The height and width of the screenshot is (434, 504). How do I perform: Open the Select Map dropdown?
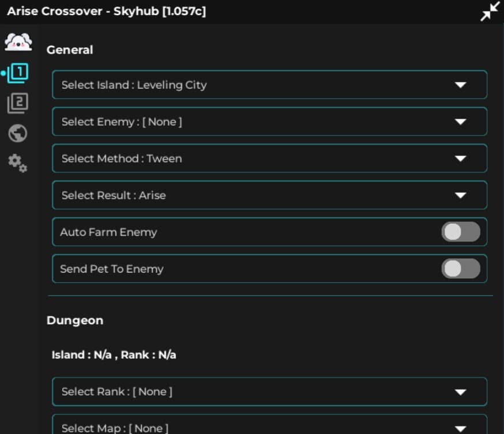click(x=269, y=428)
